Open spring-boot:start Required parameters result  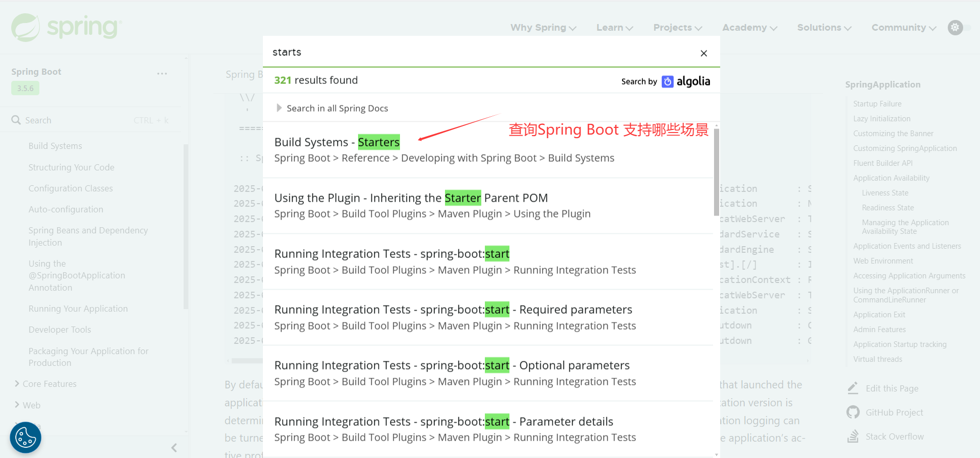click(488, 317)
